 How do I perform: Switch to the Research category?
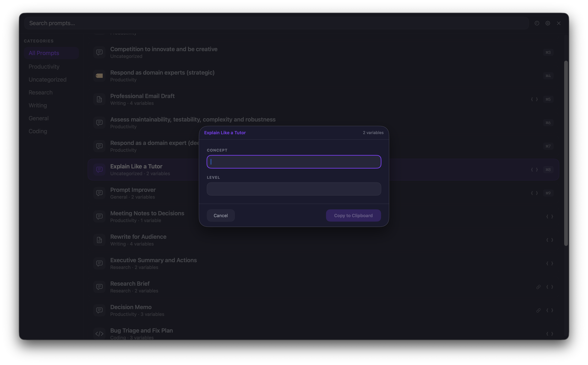tap(41, 92)
